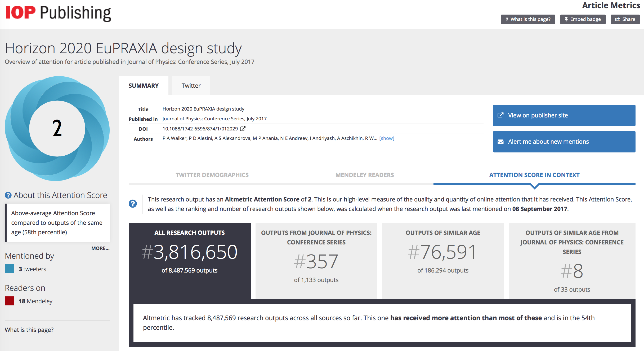Click the date '08 September 2017'
Image resolution: width=644 pixels, height=351 pixels.
pyautogui.click(x=540, y=209)
